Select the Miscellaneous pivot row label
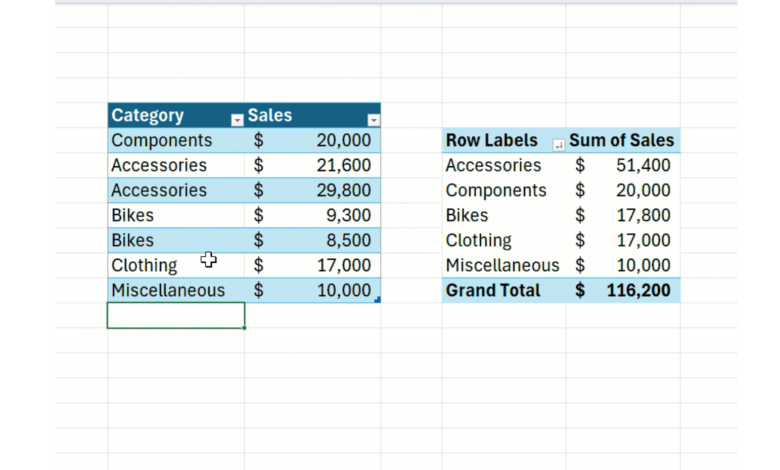Screen dimensions: 780x470 [x=503, y=265]
